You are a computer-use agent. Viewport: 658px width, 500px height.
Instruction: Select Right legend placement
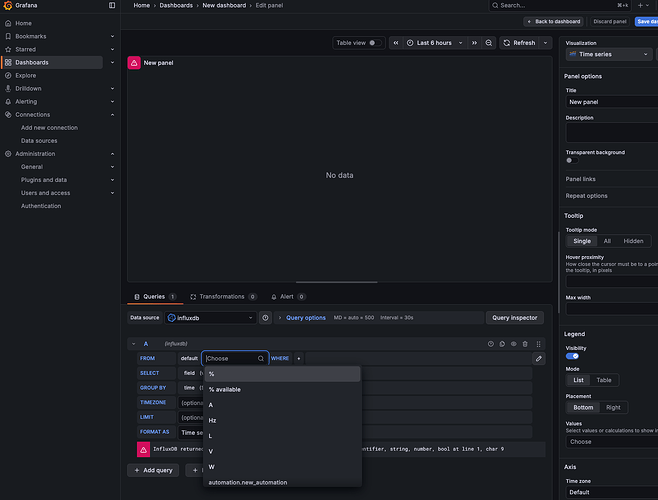pyautogui.click(x=613, y=407)
